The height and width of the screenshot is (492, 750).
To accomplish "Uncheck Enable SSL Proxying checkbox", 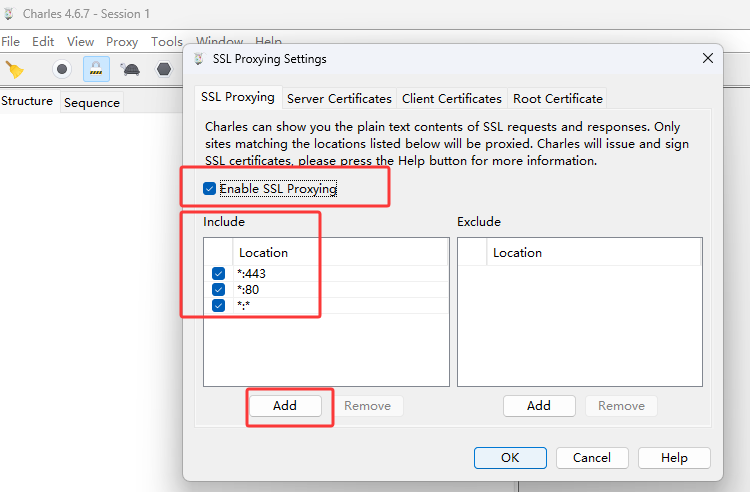I will pos(209,188).
